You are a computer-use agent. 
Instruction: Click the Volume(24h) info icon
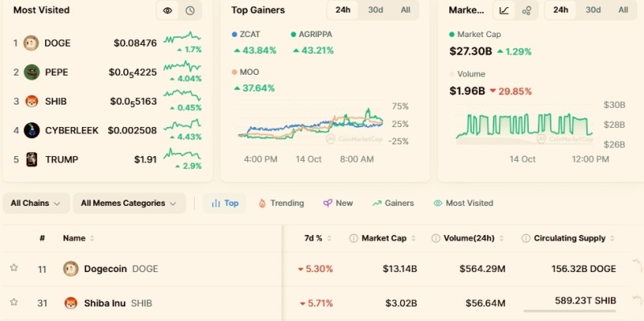(x=436, y=238)
